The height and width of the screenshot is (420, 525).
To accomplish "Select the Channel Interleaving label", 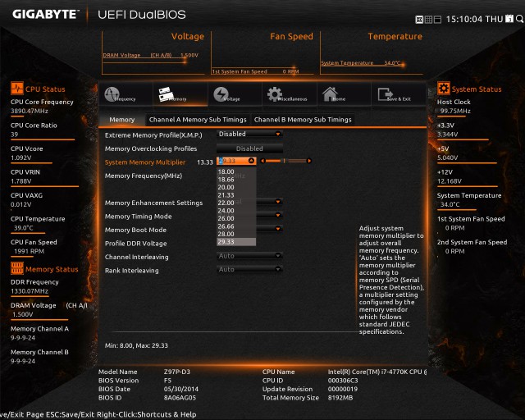I will [137, 257].
